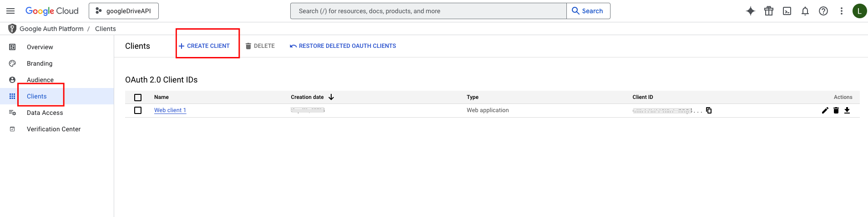The width and height of the screenshot is (868, 217).
Task: Click the Type column header
Action: (473, 97)
